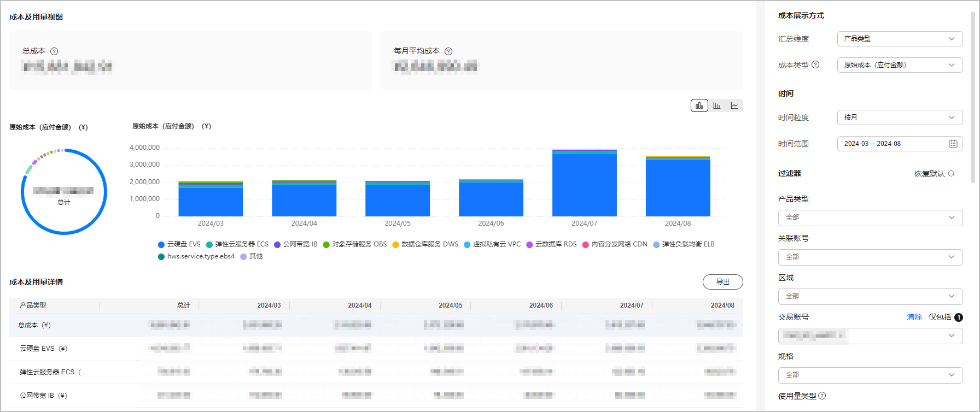980x412 pixels.
Task: Expand the 区域 filter dropdown
Action: click(870, 296)
